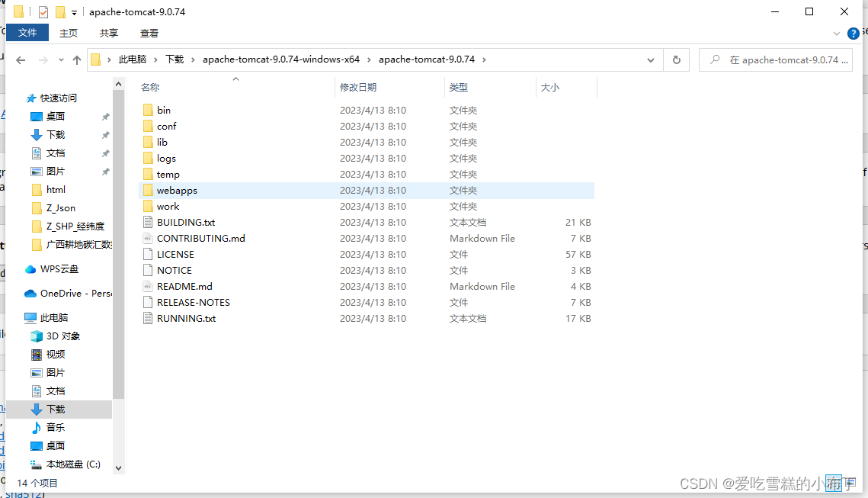Click the properties quick access toolbar icon
This screenshot has width=868, height=498.
pyautogui.click(x=43, y=11)
